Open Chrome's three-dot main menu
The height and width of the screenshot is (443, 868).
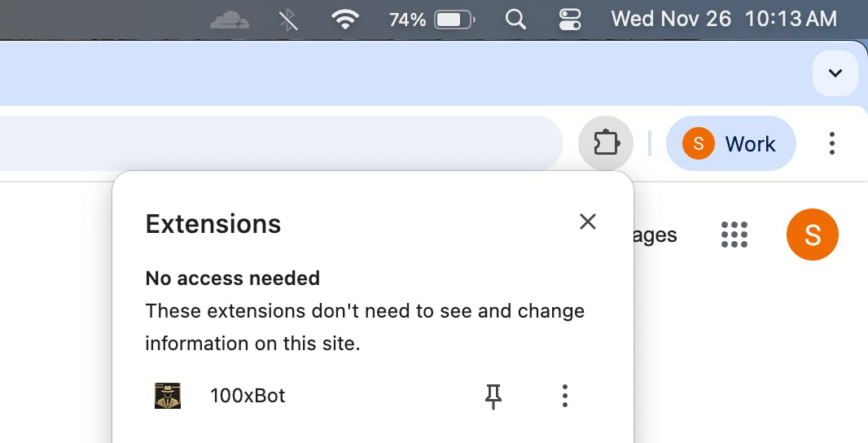tap(831, 144)
